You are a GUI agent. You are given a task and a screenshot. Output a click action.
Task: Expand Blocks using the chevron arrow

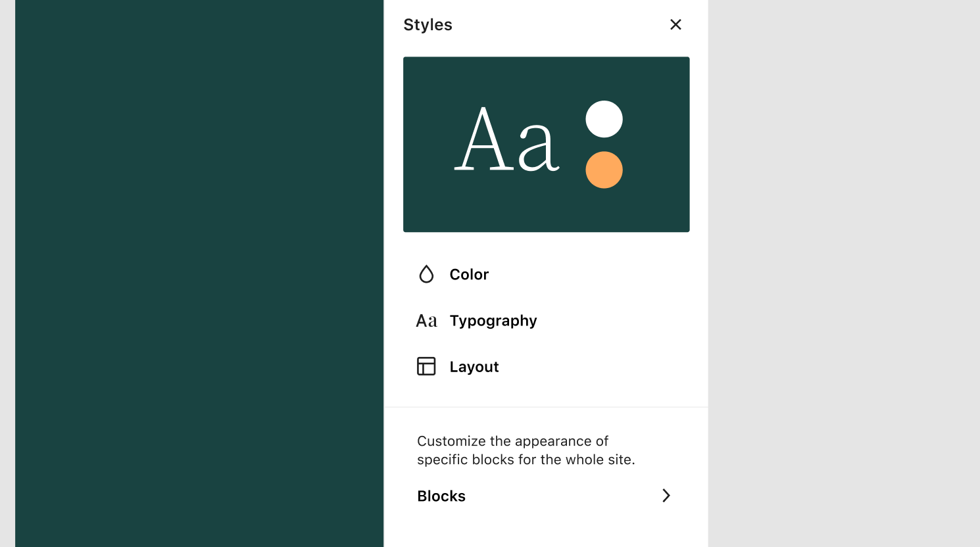coord(666,496)
